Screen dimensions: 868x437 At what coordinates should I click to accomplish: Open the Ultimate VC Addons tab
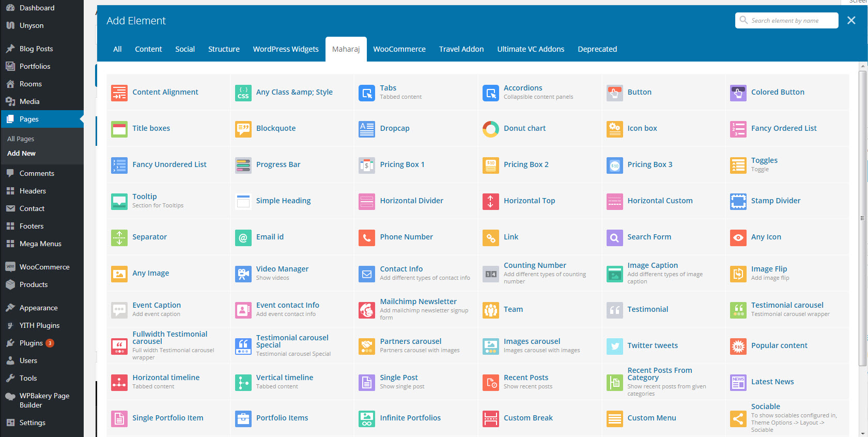click(x=530, y=49)
